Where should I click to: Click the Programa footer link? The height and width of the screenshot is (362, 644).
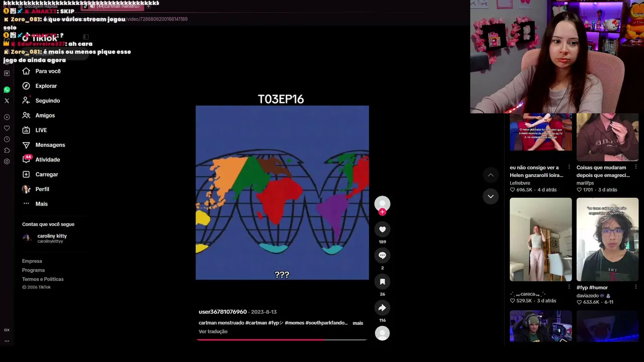click(x=33, y=270)
